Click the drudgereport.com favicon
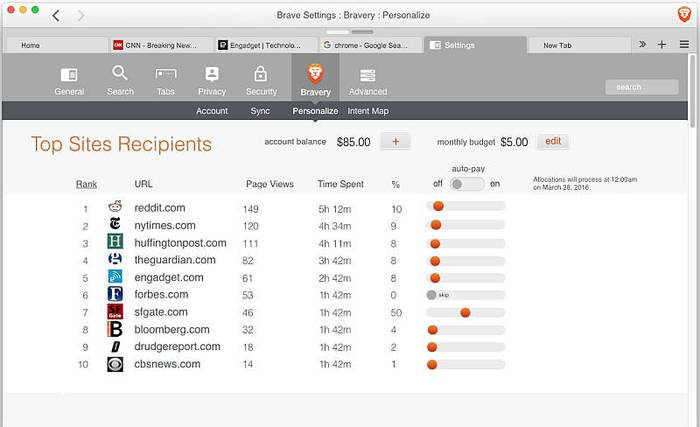 [x=115, y=347]
